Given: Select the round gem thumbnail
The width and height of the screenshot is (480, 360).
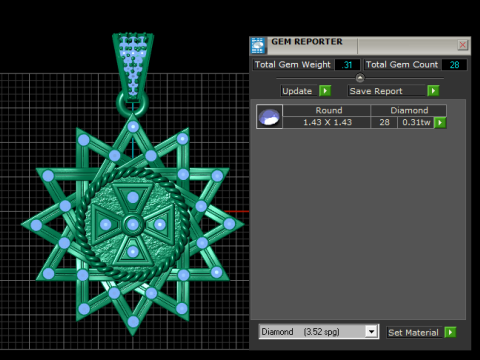Looking at the screenshot, I should point(269,116).
